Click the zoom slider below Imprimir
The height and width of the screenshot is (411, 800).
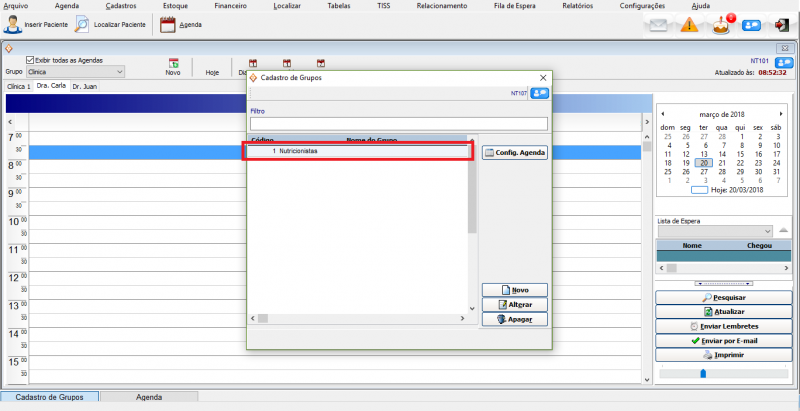(703, 373)
